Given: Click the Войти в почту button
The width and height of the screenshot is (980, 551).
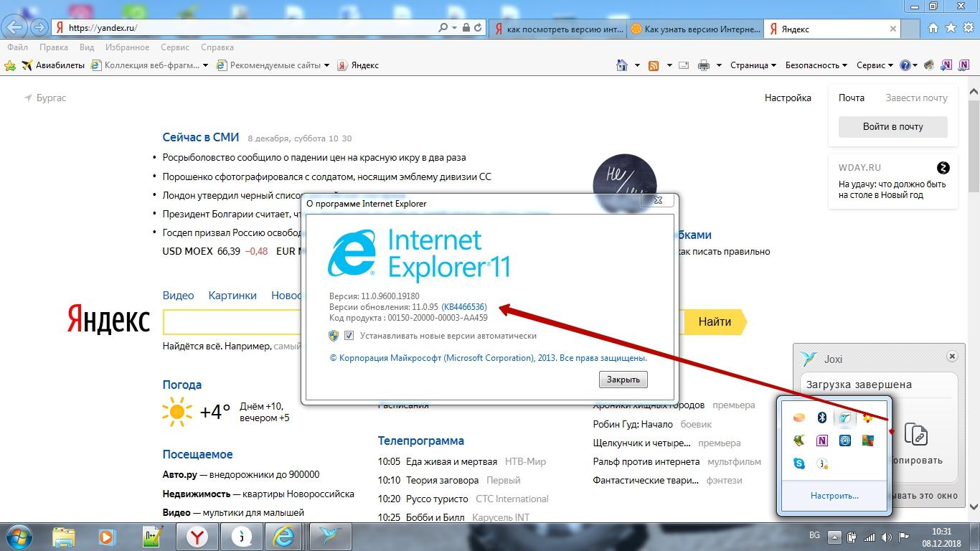Looking at the screenshot, I should 892,126.
